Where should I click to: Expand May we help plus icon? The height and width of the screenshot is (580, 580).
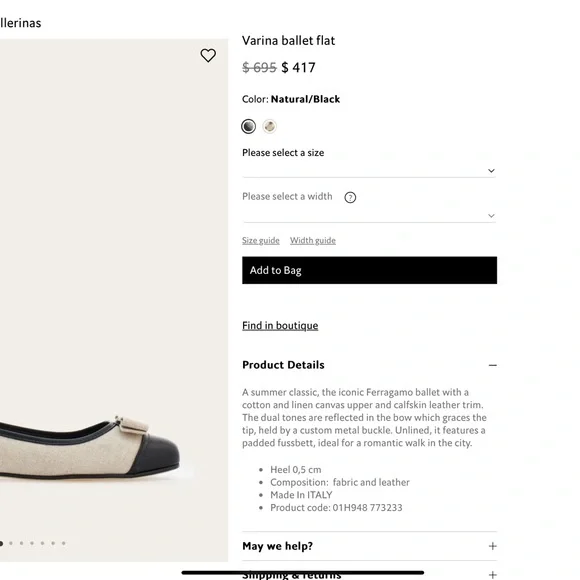pyautogui.click(x=492, y=546)
